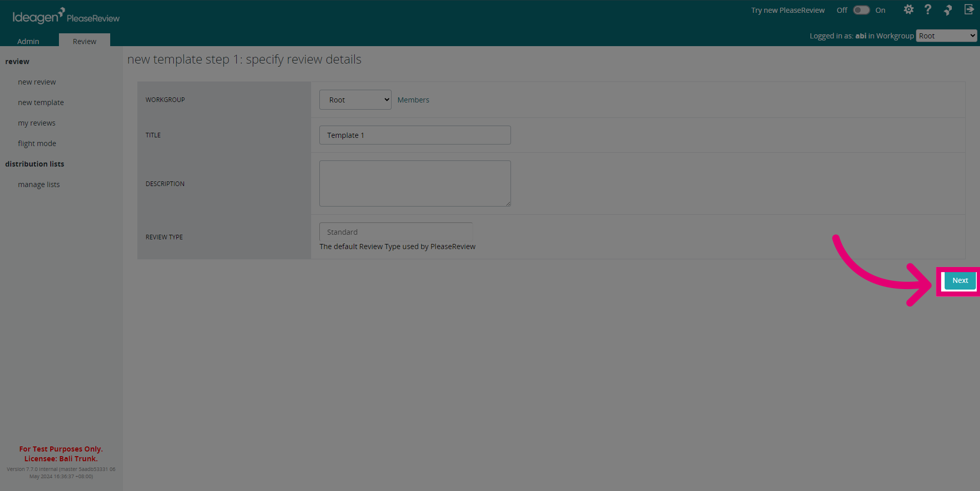Viewport: 980px width, 491px height.
Task: Toggle the Try new PleaseReview switch
Action: pyautogui.click(x=861, y=10)
